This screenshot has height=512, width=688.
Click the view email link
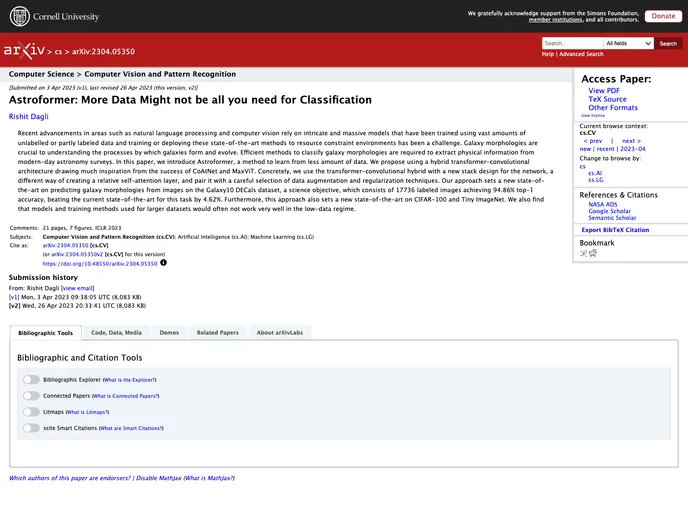(77, 288)
